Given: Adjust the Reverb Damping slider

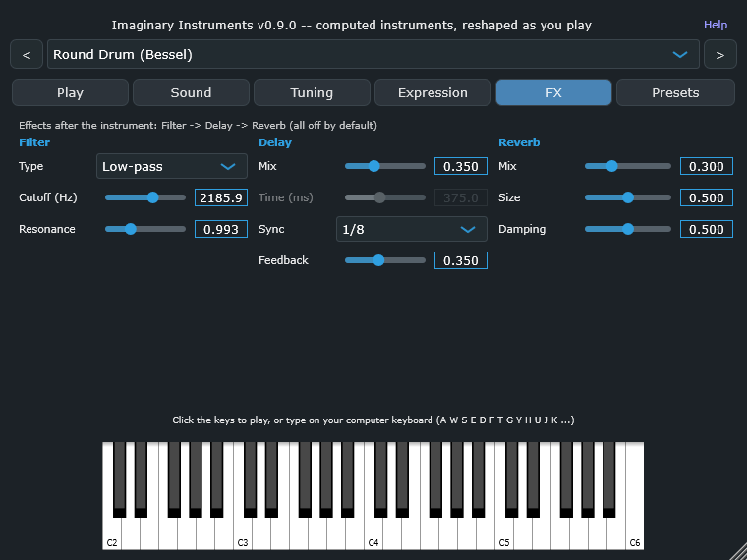Looking at the screenshot, I should (x=627, y=229).
